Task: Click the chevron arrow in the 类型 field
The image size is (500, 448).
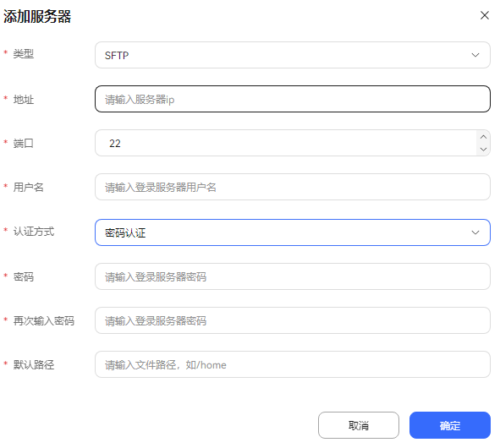Action: pos(475,55)
